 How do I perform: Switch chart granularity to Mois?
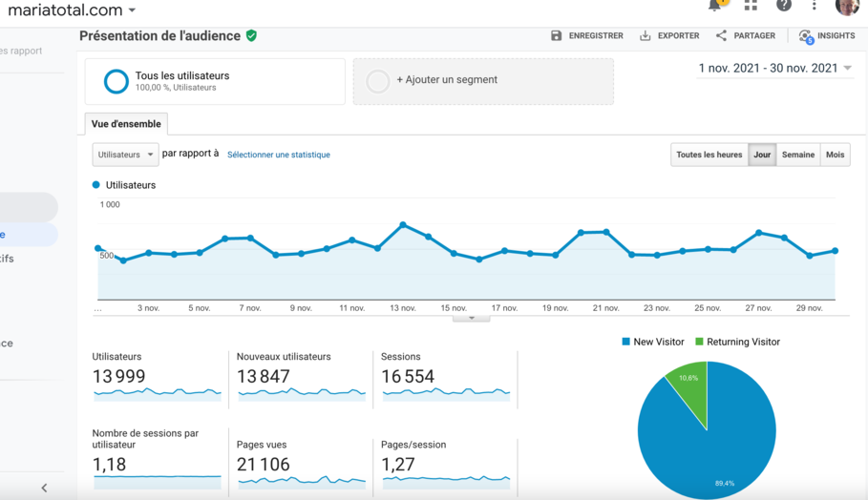(835, 155)
